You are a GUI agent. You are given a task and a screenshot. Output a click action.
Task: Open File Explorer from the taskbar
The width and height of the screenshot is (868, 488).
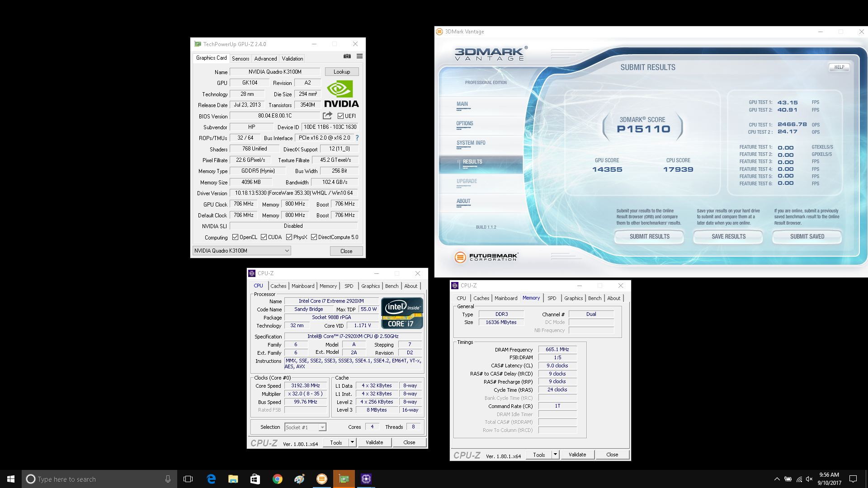(233, 479)
